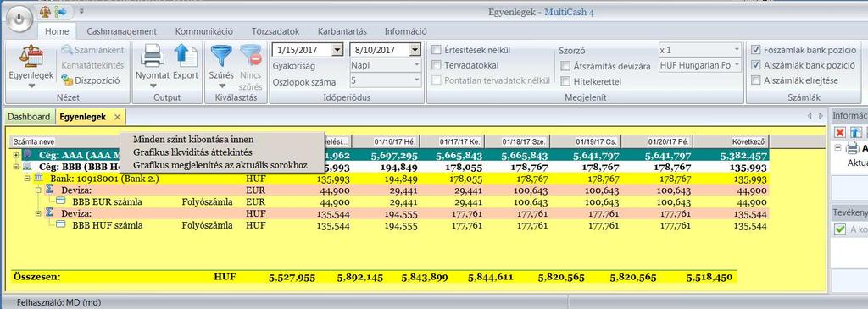Click the printer icon in Információ tree
Image resolution: width=868 pixels, height=309 pixels.
pyautogui.click(x=853, y=148)
